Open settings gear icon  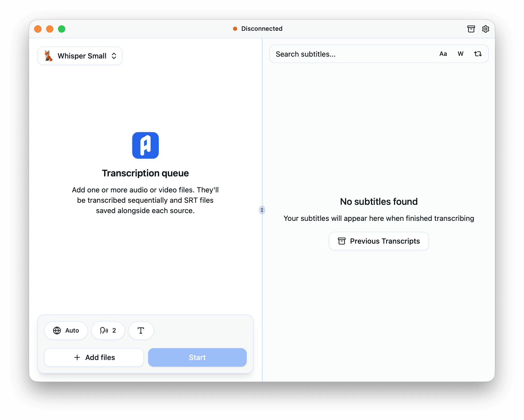click(x=485, y=29)
